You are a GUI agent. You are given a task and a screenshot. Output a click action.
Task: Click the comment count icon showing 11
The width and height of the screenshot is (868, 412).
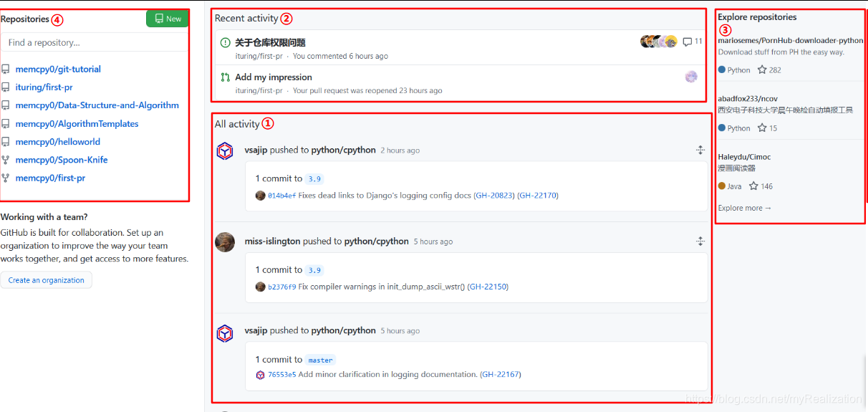point(688,42)
